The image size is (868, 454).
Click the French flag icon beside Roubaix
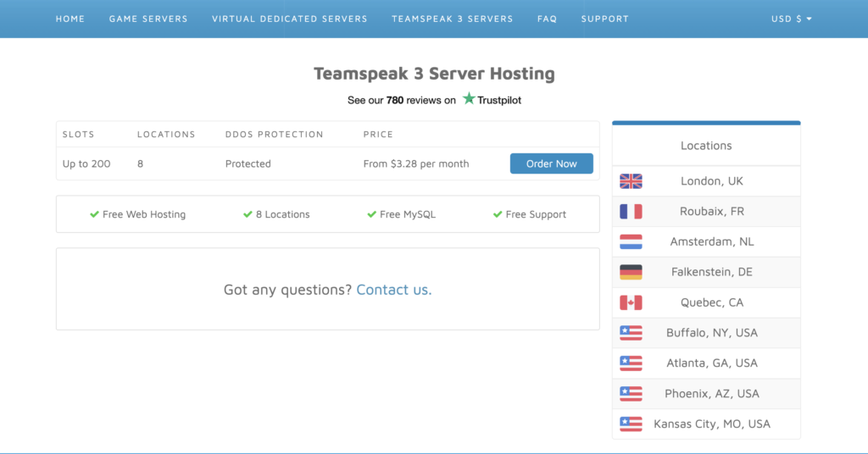[631, 212]
